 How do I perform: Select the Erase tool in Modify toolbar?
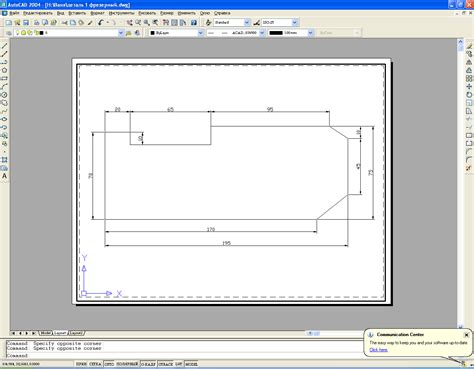[x=469, y=46]
